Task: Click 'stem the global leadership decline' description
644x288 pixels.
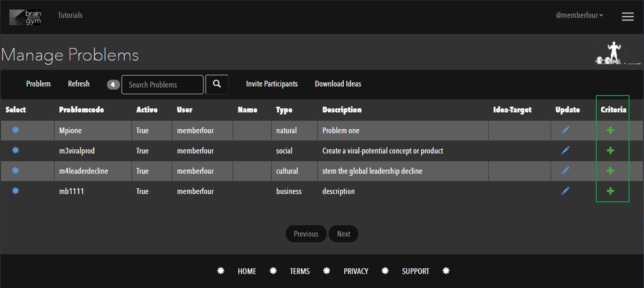Action: click(372, 171)
